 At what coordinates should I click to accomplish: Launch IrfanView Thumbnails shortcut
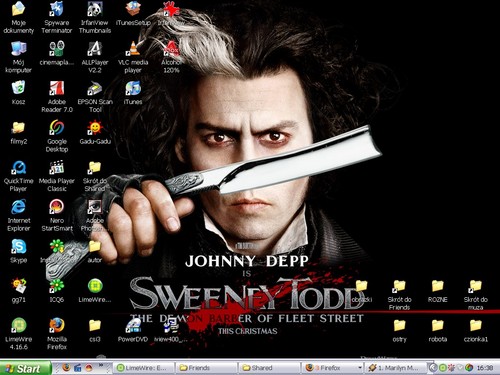coord(95,17)
